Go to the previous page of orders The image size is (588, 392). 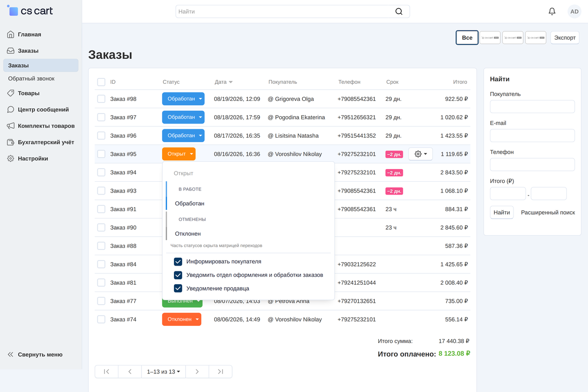pos(130,371)
